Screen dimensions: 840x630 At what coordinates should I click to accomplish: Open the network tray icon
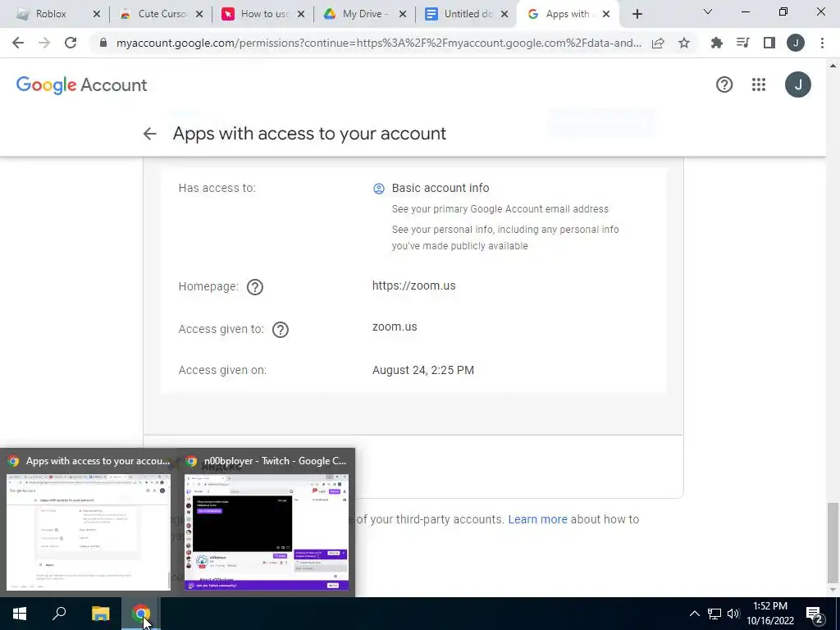714,614
